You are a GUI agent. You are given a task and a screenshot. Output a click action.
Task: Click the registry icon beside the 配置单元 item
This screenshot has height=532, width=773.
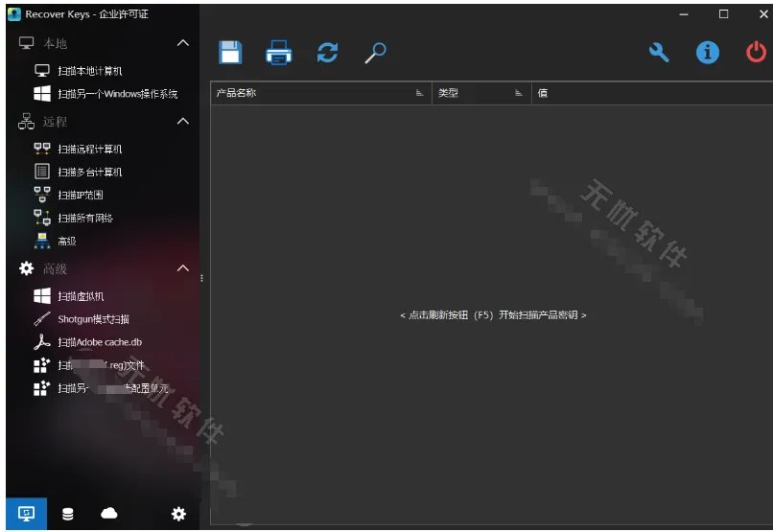[x=42, y=388]
